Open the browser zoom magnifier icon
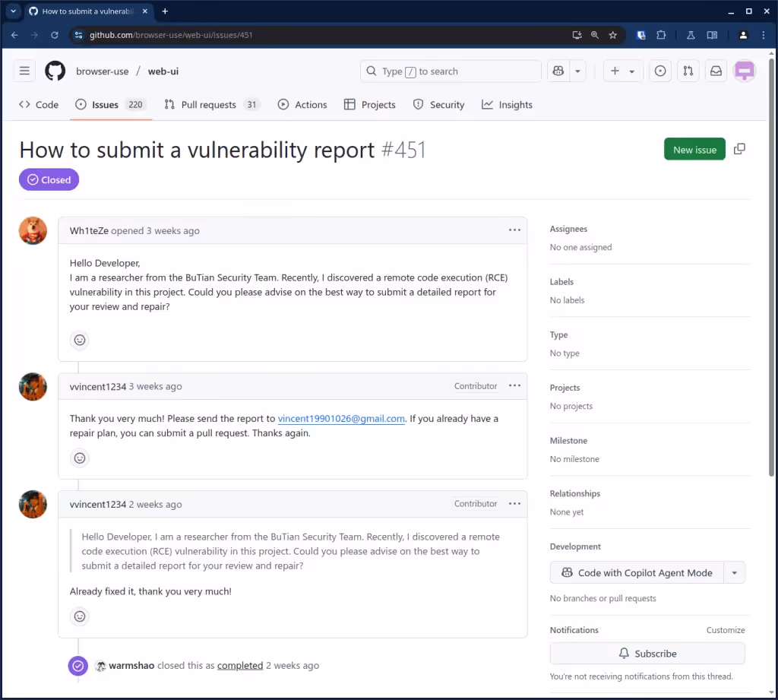778x700 pixels. click(x=594, y=35)
